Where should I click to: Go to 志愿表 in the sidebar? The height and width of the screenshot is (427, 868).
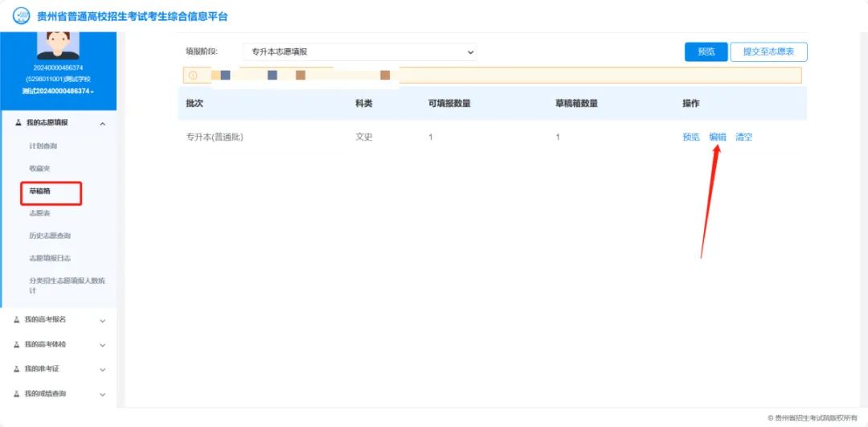tap(40, 214)
